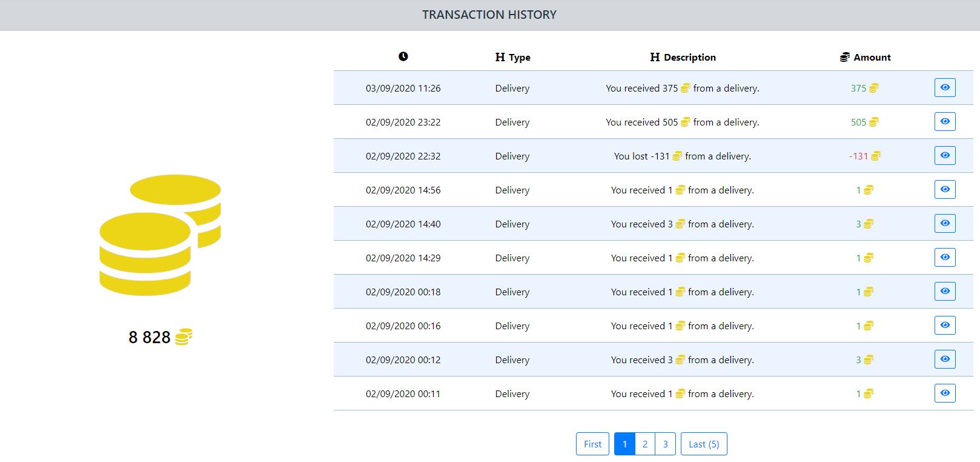Click the Amount column header
Screen dimensions: 980x462
(865, 58)
